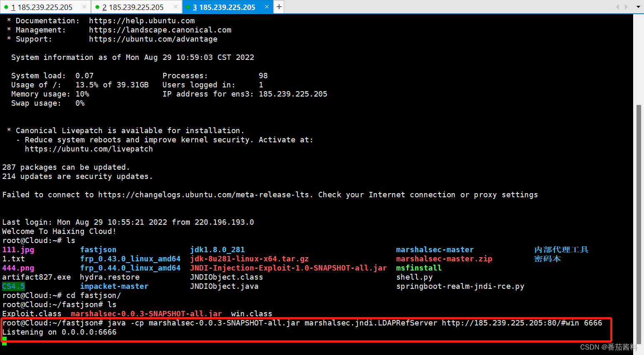Click JNDI-Injection-Exploit-1.0-SNAPSHOT-all.jar
This screenshot has height=355, width=644.
[288, 268]
